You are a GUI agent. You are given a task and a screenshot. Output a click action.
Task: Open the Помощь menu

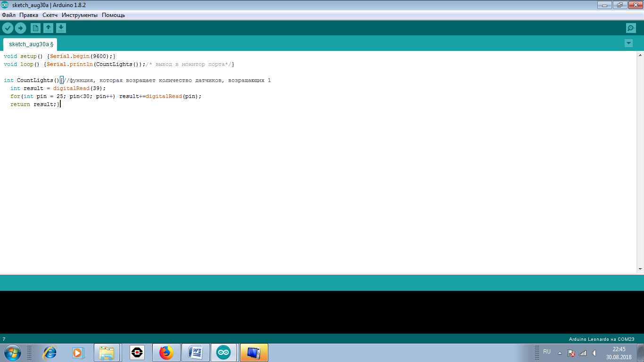pos(113,15)
